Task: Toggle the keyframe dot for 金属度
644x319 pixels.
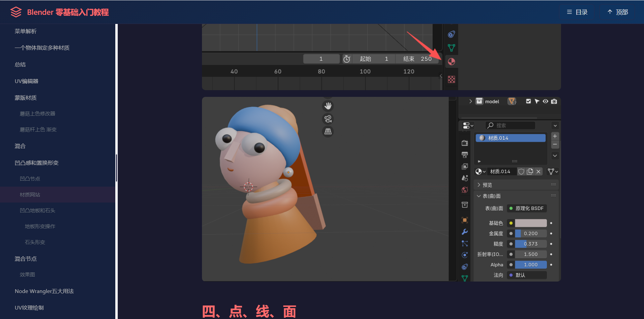Action: pyautogui.click(x=551, y=234)
